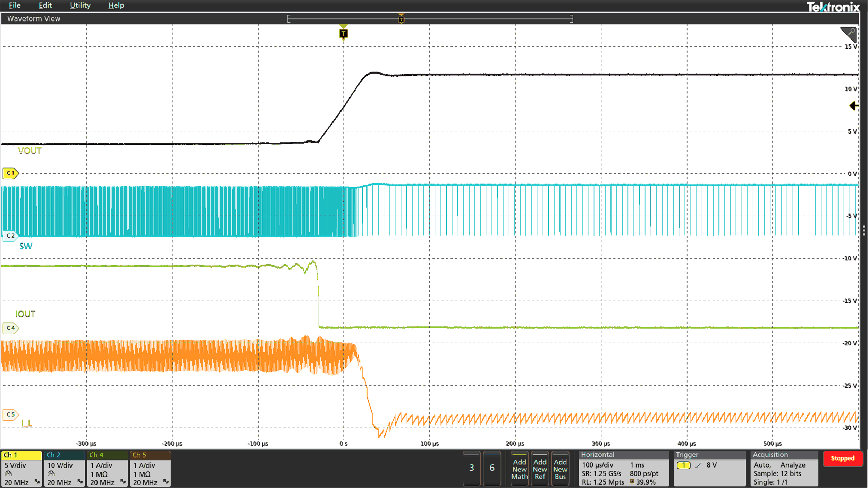Select the C2 SW channel marker
This screenshot has height=488, width=868.
click(x=10, y=236)
